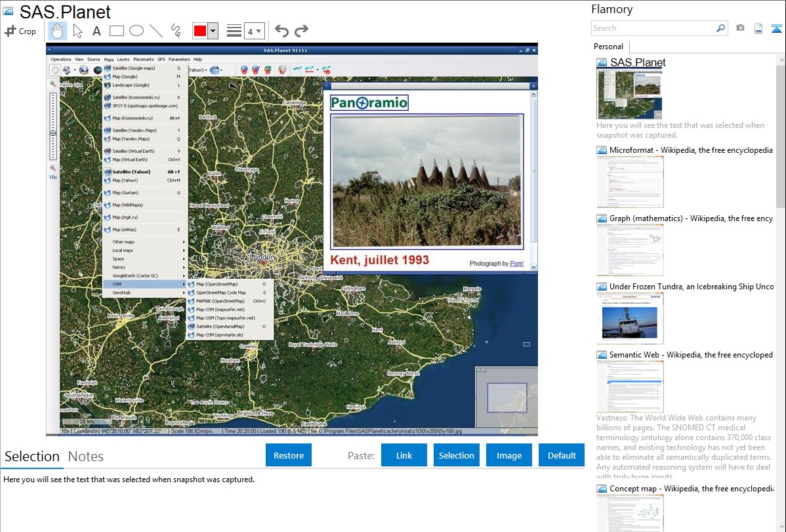786x532 pixels.
Task: Select the freehand scribble tool
Action: tap(176, 31)
